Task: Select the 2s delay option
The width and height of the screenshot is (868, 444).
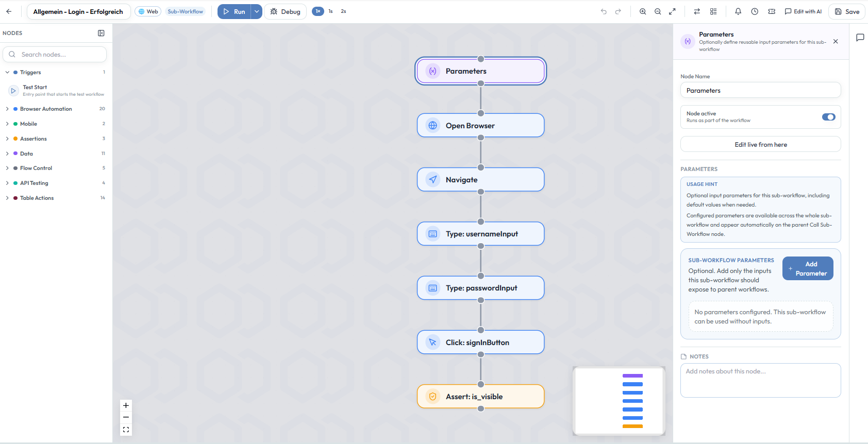Action: click(343, 11)
